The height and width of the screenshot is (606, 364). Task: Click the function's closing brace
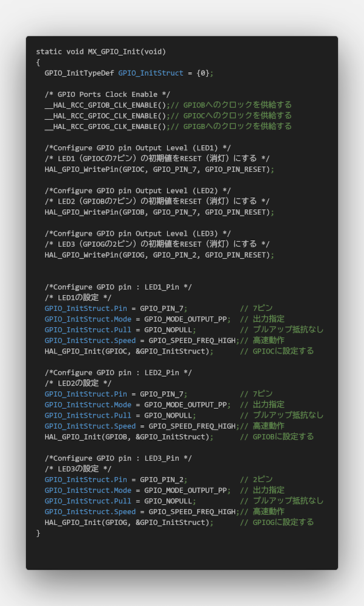pos(38,533)
